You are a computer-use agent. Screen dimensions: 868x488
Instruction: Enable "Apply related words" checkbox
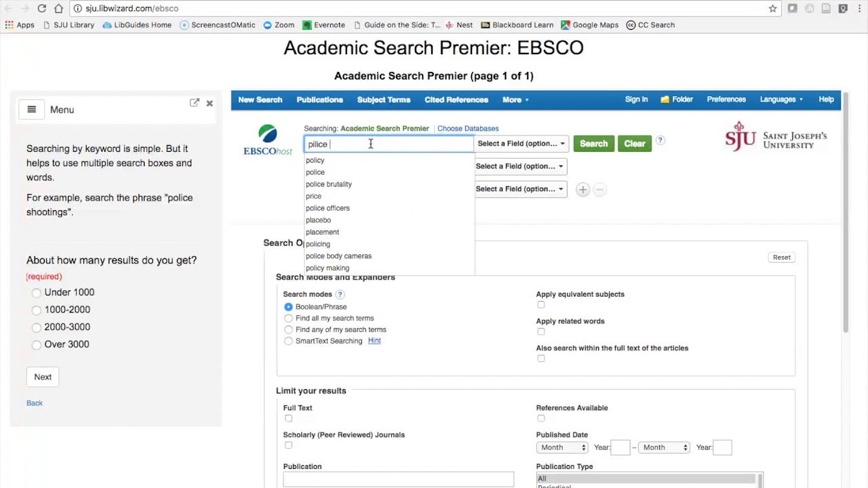[541, 331]
